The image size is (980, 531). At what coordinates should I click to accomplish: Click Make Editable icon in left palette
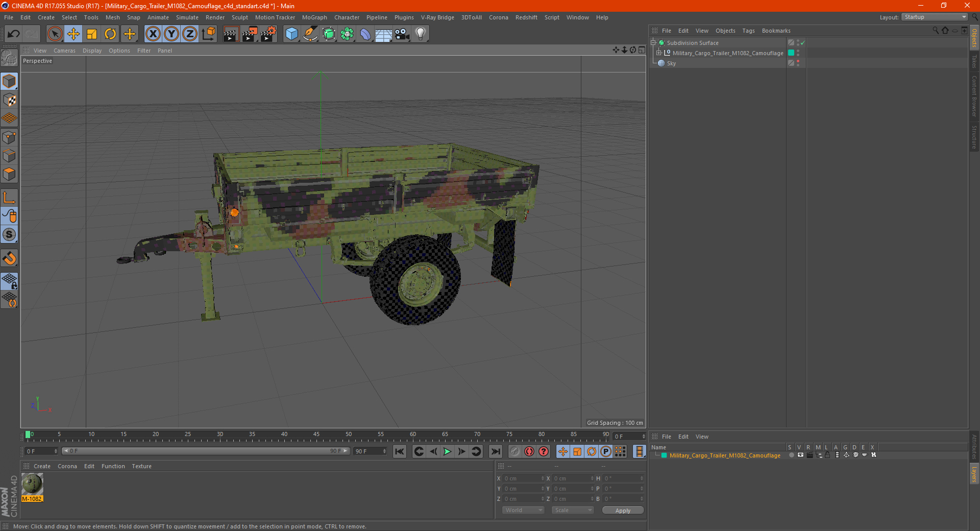click(9, 58)
